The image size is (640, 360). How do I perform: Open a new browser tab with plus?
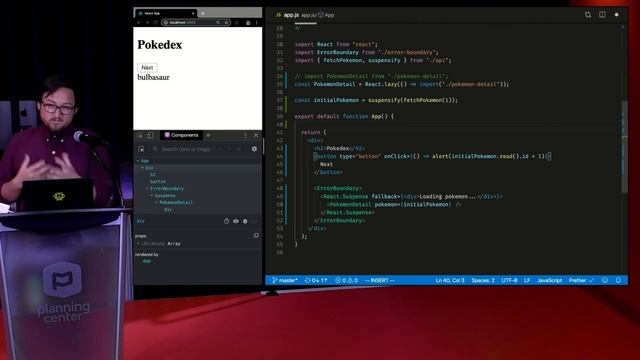tap(203, 13)
